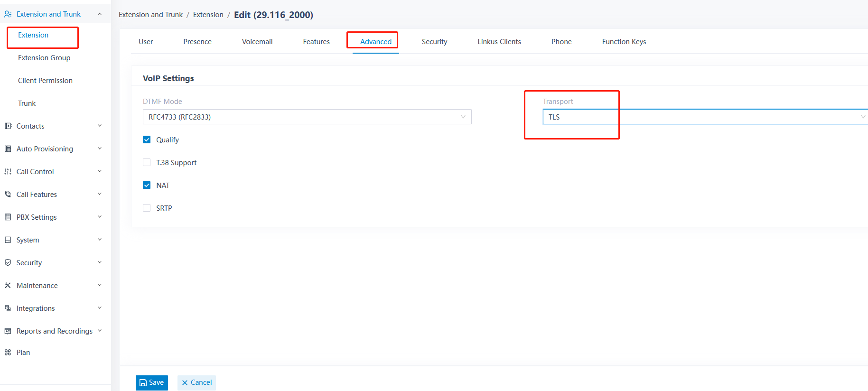Switch to the Linkus Clients tab
Image resolution: width=868 pixels, height=391 pixels.
click(x=499, y=42)
